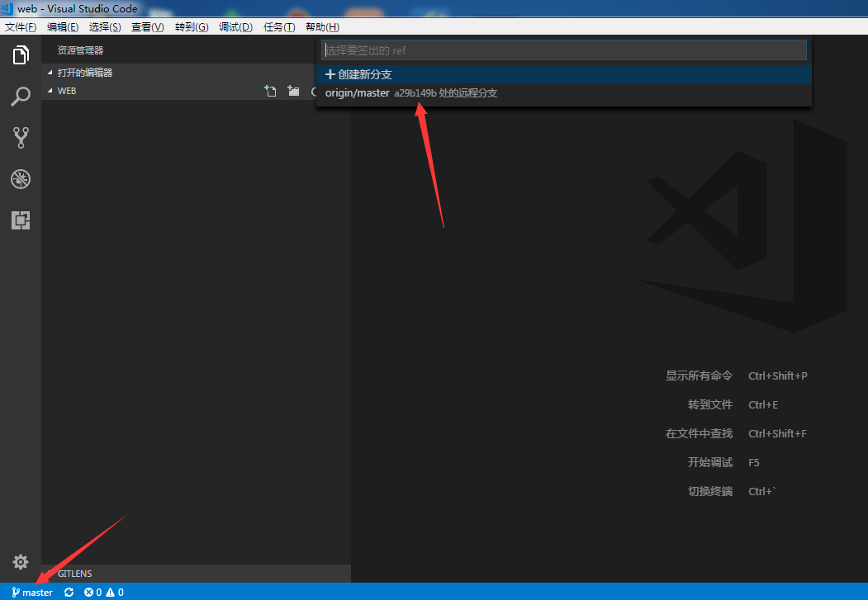Click the 转到文件 shortcut hint
The height and width of the screenshot is (600, 868).
pos(710,404)
